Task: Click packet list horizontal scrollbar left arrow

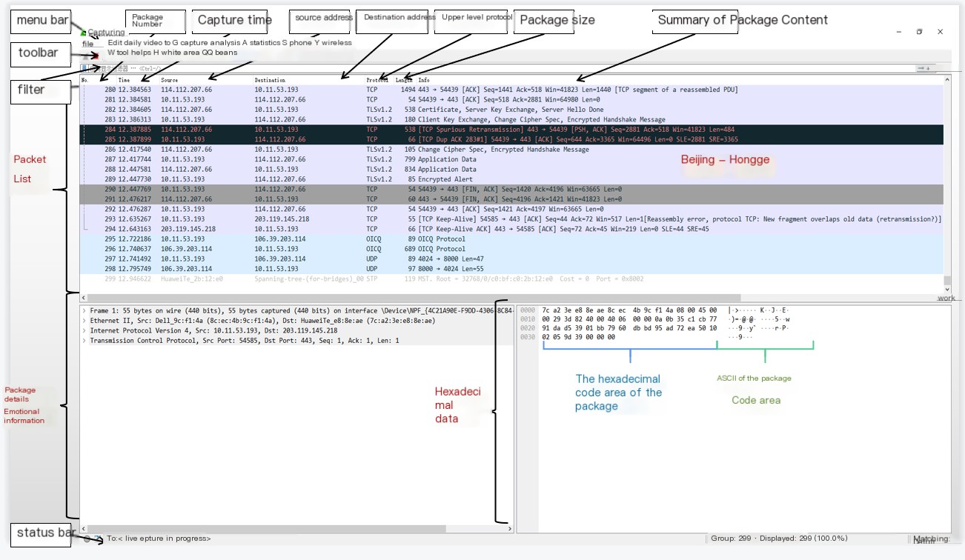Action: (x=83, y=297)
